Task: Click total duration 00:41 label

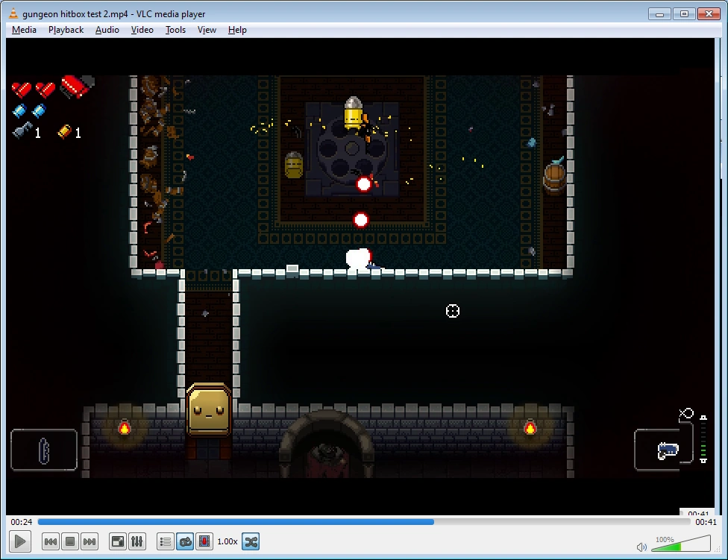Action: coord(706,522)
